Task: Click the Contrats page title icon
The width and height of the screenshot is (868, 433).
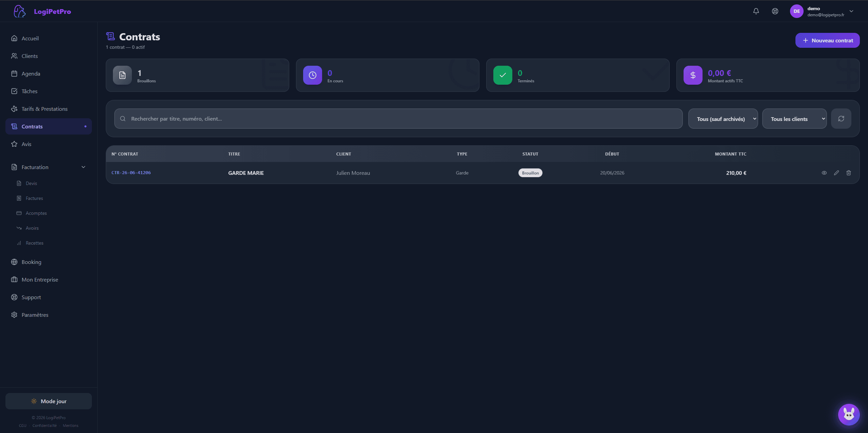Action: [x=111, y=36]
